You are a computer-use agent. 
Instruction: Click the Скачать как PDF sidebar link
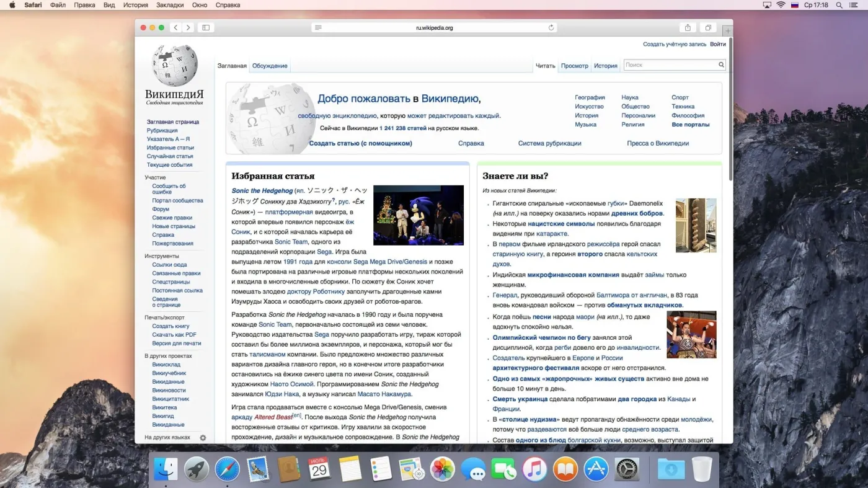pyautogui.click(x=174, y=335)
